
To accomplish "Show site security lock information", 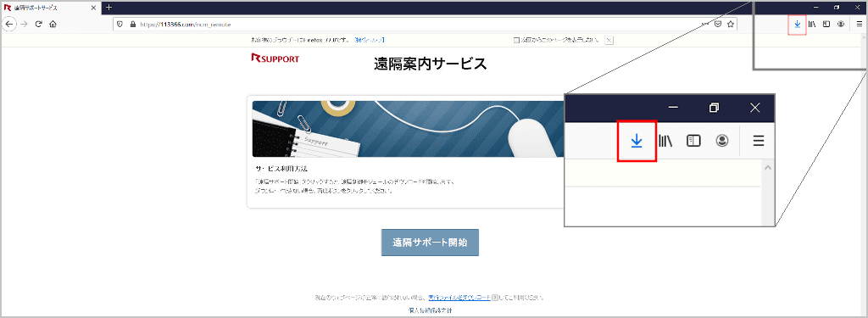I will [132, 25].
